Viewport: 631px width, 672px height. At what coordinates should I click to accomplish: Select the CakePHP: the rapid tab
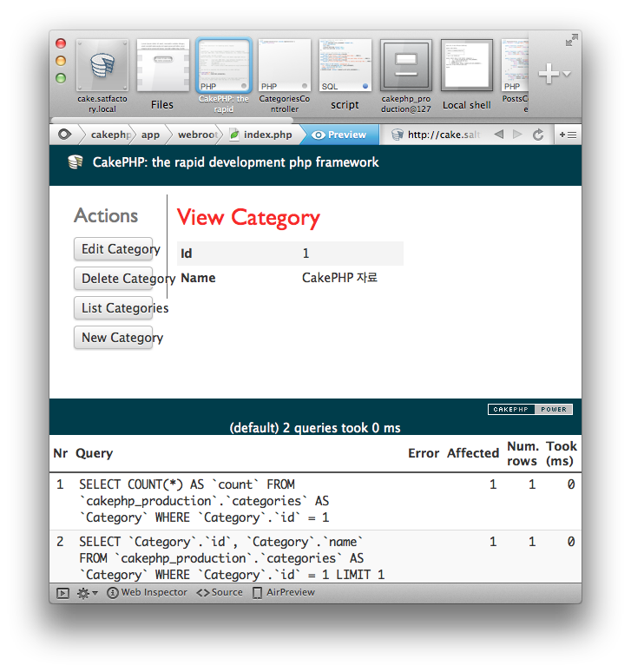(223, 76)
